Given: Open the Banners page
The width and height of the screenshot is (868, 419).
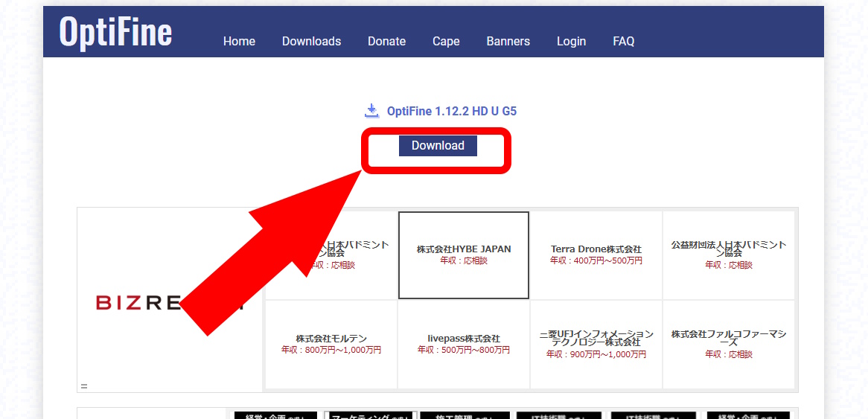Looking at the screenshot, I should (508, 42).
